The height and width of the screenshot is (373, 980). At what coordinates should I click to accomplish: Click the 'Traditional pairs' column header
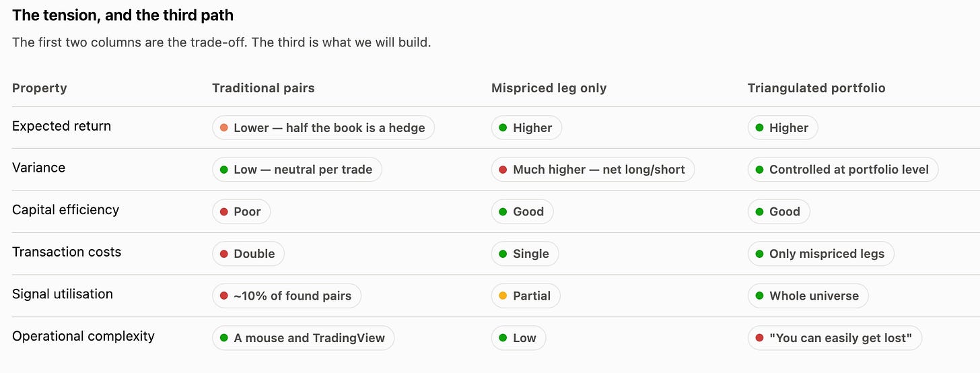(263, 88)
